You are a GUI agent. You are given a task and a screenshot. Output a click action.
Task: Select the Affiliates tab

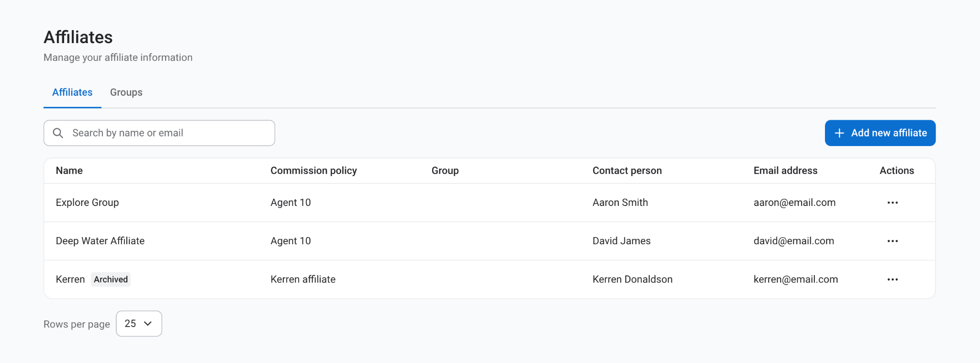coord(72,92)
